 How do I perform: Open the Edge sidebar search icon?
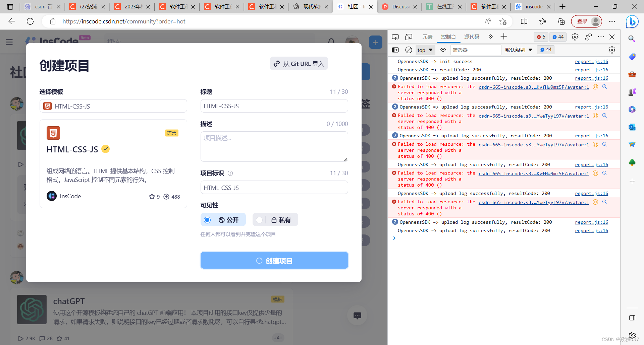(632, 39)
